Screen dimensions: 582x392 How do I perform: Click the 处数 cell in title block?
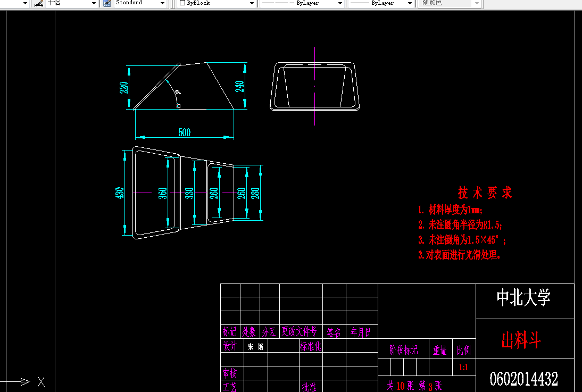(250, 331)
